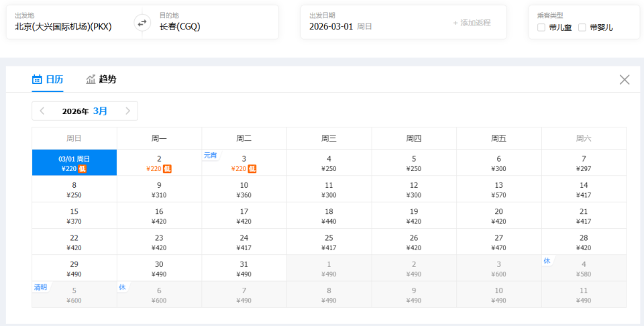Image resolution: width=644 pixels, height=326 pixels.
Task: Enable the 带婴儿 checkbox
Action: click(x=582, y=28)
